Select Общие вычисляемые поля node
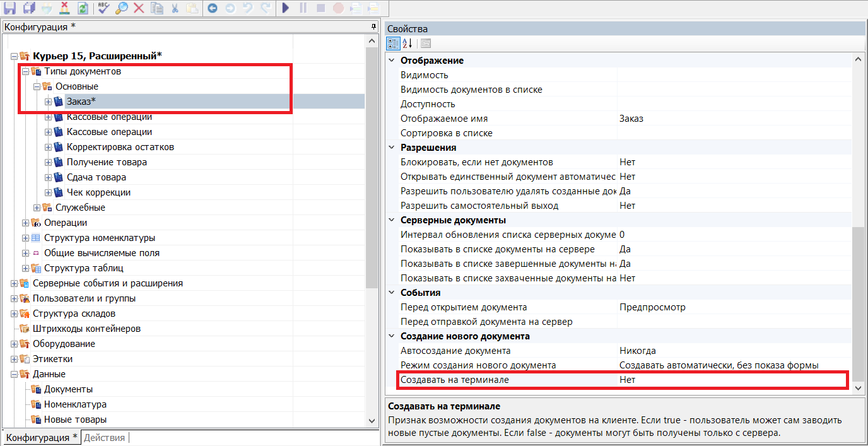The height and width of the screenshot is (446, 868). [x=102, y=253]
